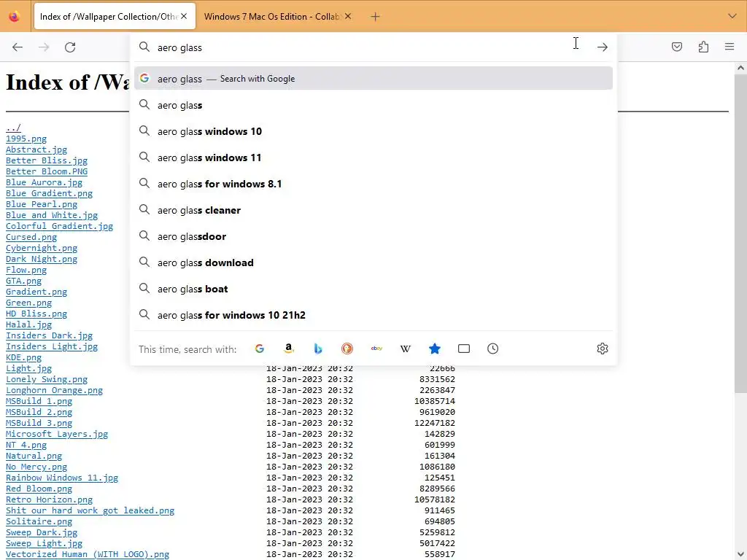
Task: Open the Solitaire.png link
Action: coord(39,521)
